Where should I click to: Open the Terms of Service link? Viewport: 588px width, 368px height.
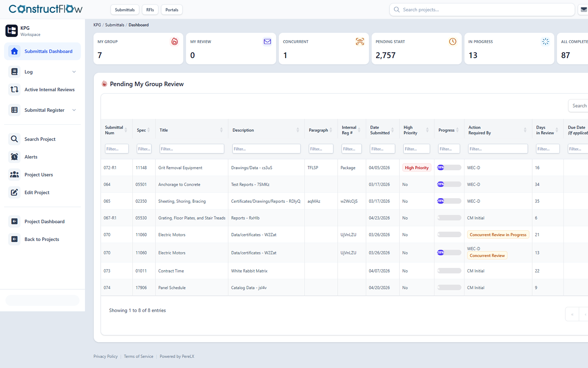coord(139,356)
